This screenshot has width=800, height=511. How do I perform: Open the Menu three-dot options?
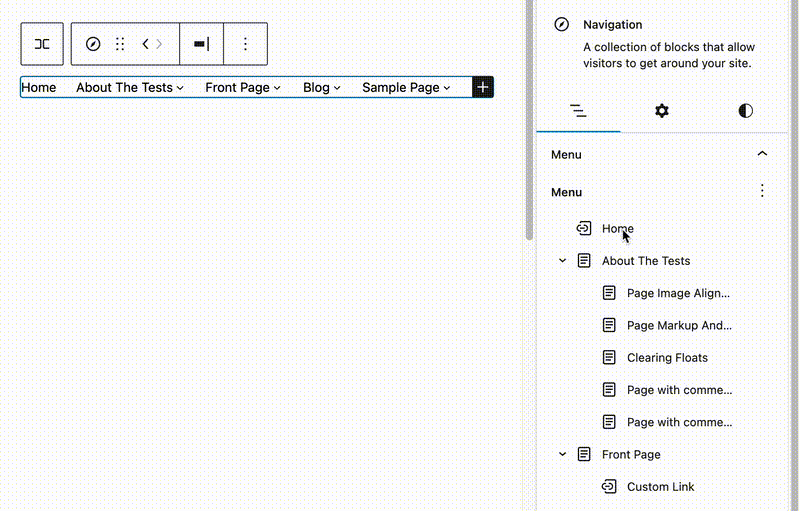(x=762, y=191)
